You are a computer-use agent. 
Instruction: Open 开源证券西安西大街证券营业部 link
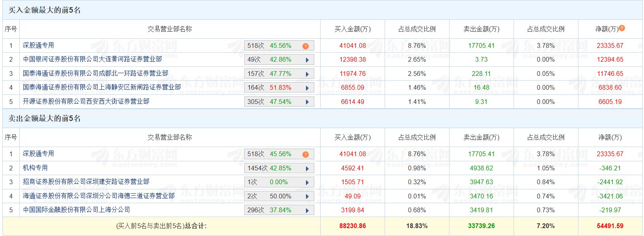(86, 101)
